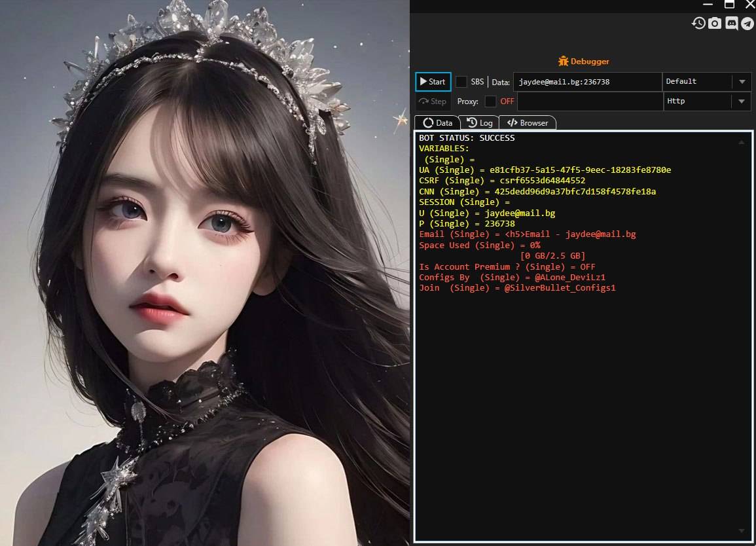Click the red OFF proxy label

[x=507, y=101]
